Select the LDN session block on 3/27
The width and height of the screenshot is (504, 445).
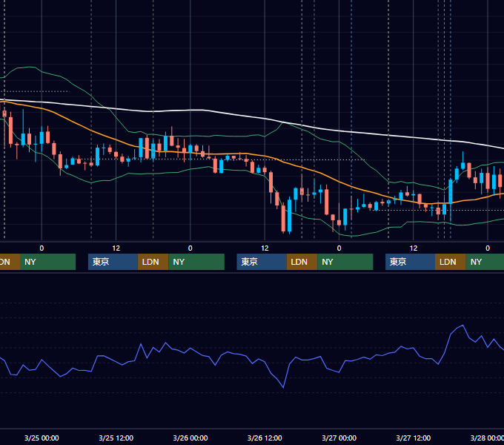[451, 262]
